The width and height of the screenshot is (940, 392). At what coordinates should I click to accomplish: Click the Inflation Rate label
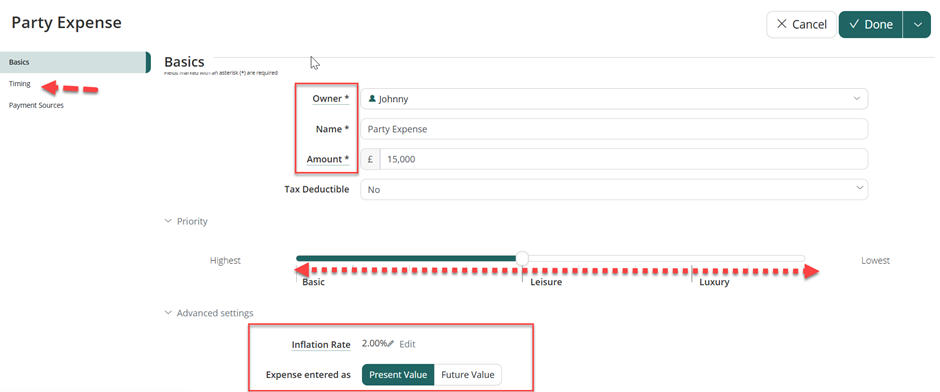(321, 345)
